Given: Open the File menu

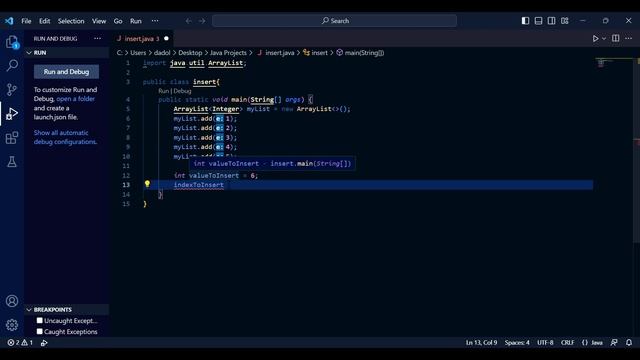Looking at the screenshot, I should point(26,21).
